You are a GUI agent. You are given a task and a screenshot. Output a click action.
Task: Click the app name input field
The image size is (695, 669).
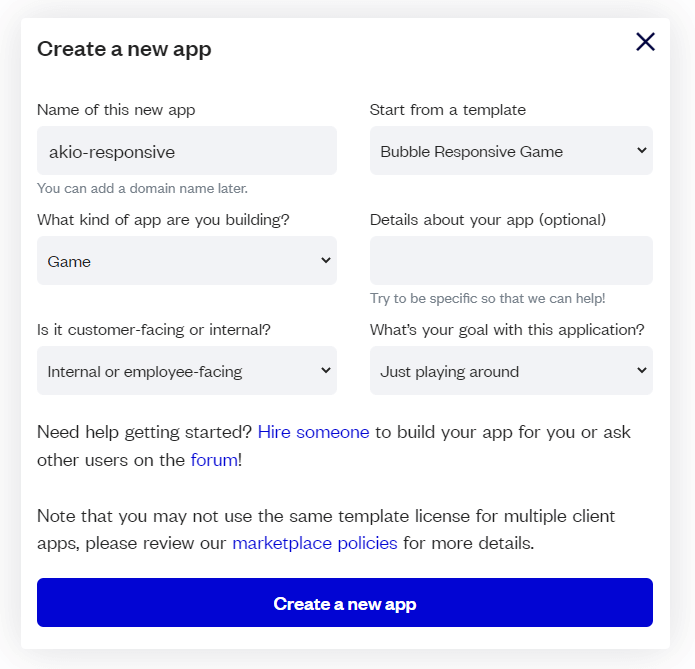(x=186, y=152)
